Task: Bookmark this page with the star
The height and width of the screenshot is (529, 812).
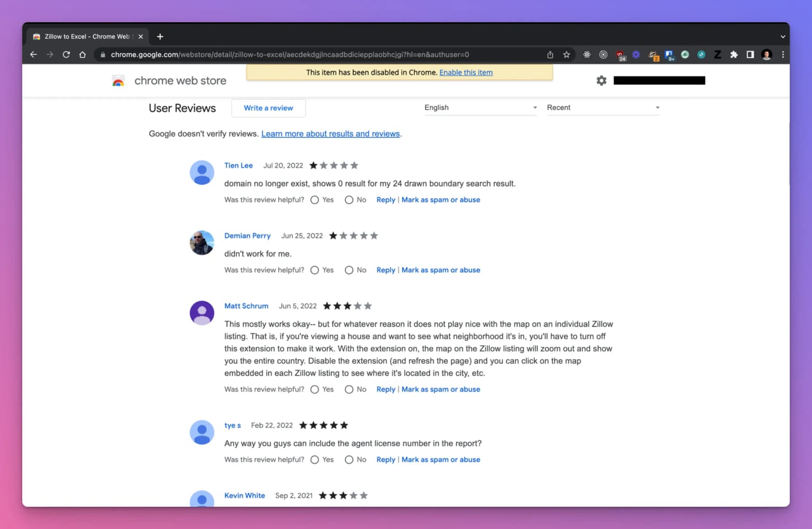Action: [x=567, y=54]
